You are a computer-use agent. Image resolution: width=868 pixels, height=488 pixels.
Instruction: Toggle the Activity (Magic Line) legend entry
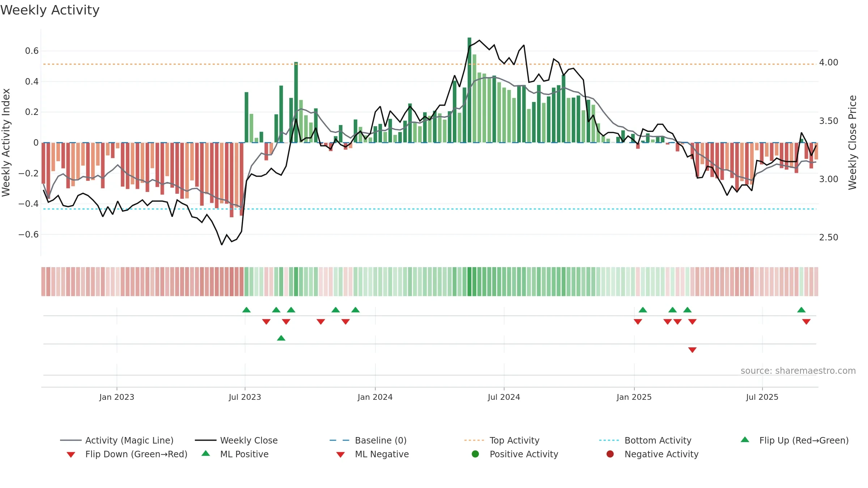pos(117,440)
